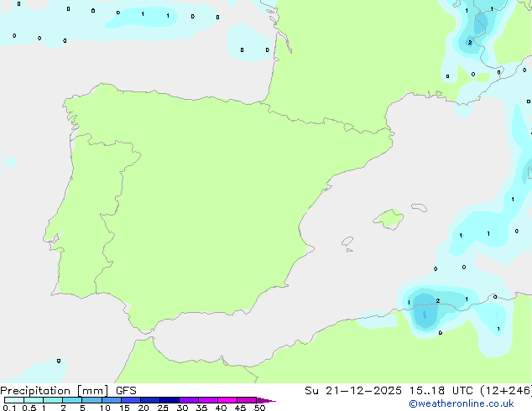
Task: Pick the 30–35 mm purple legend swatch
Action: 189,400
